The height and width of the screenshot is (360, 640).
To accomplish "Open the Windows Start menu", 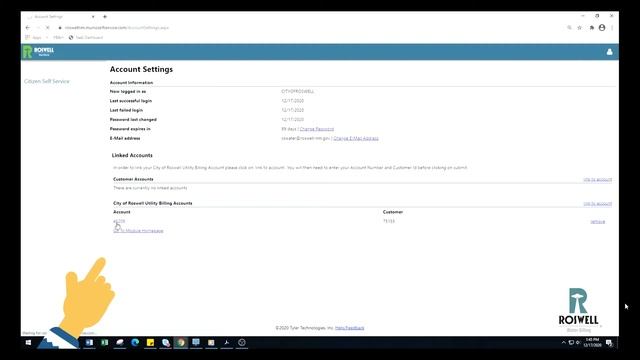I will 28,342.
